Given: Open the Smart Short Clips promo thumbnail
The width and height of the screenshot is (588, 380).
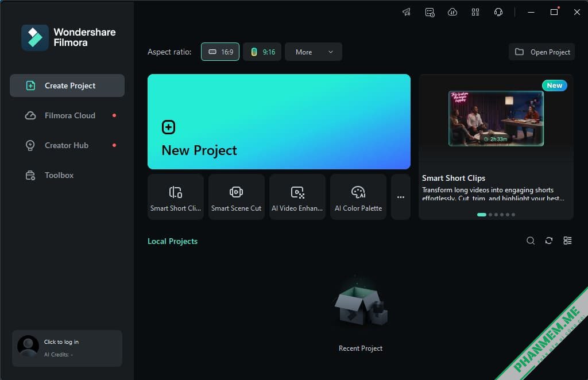Looking at the screenshot, I should [x=496, y=118].
